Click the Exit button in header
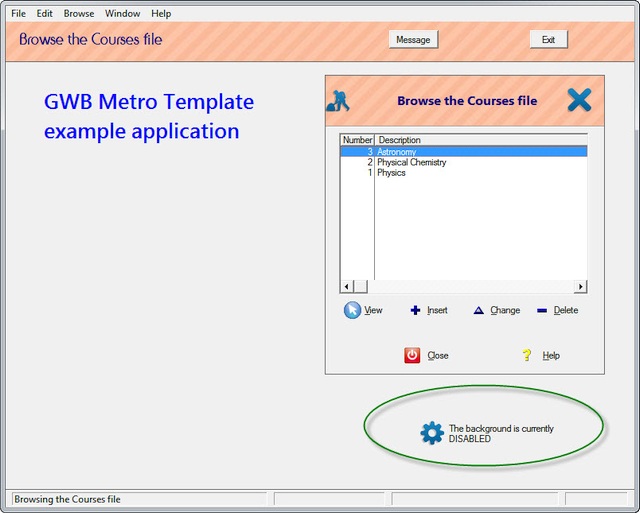This screenshot has width=640, height=513. pyautogui.click(x=548, y=40)
